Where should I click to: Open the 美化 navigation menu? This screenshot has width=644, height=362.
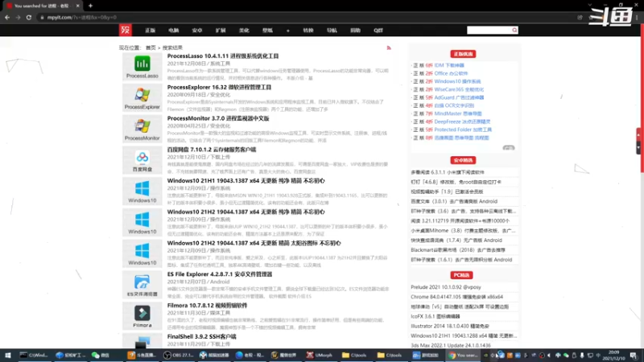point(244,31)
